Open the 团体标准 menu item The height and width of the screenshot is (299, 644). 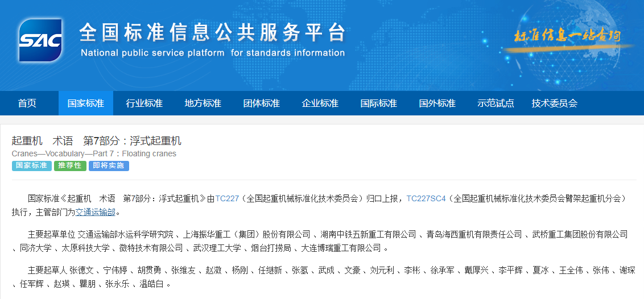click(262, 103)
